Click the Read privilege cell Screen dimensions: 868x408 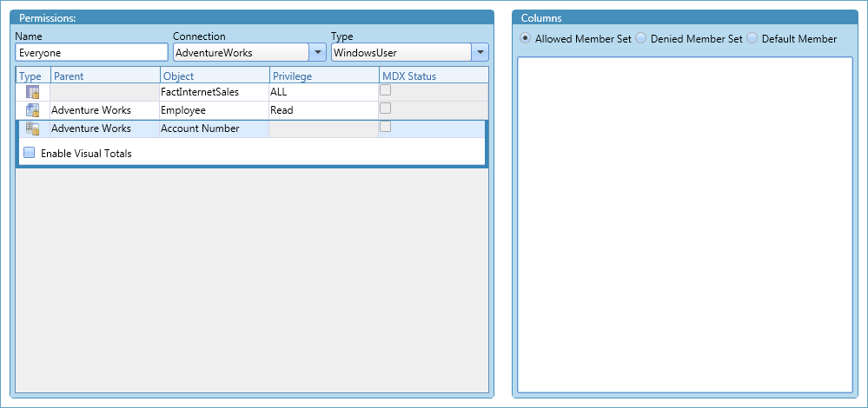click(x=324, y=110)
